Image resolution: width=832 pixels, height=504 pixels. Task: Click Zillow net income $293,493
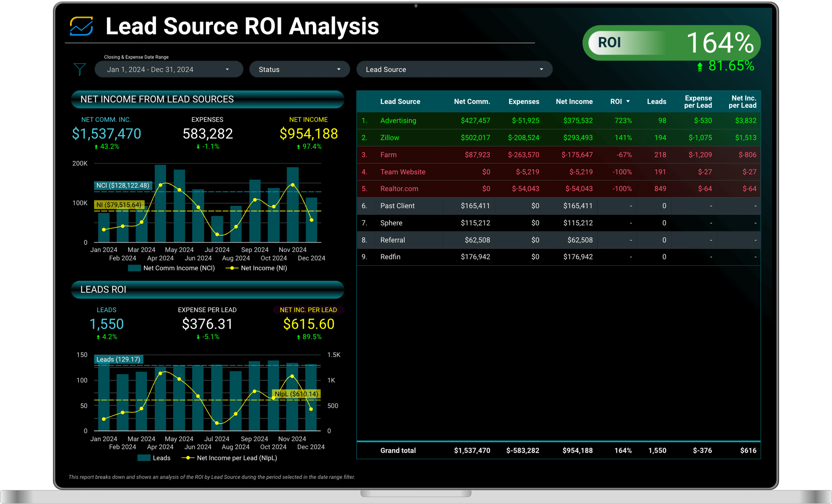pyautogui.click(x=578, y=138)
